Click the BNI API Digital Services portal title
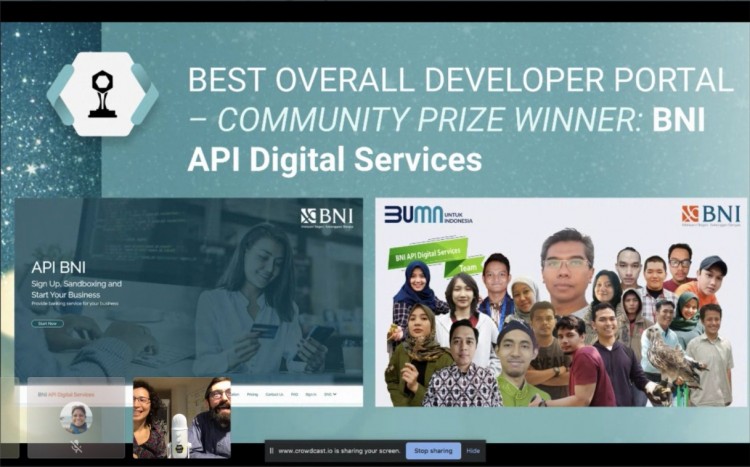 pos(66,395)
